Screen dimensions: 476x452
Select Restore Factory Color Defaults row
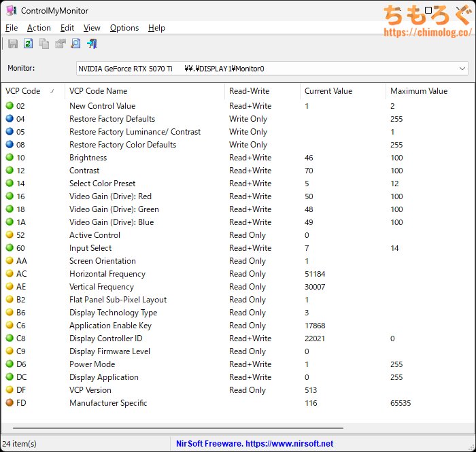pyautogui.click(x=238, y=145)
